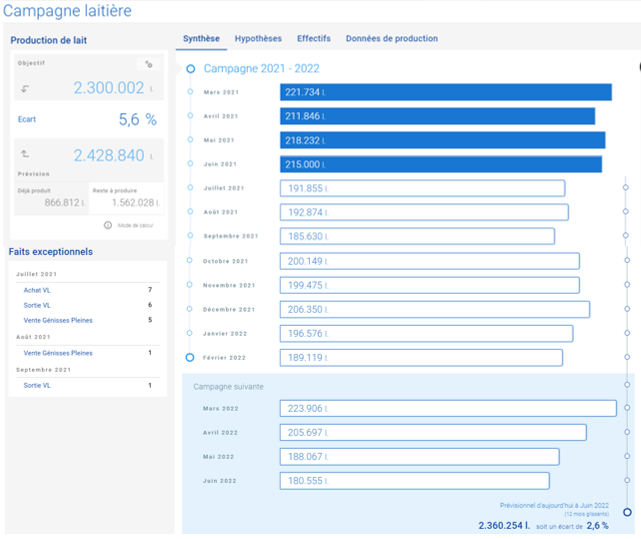Image resolution: width=641 pixels, height=539 pixels.
Task: Select the Septembre 2021 timeline dot
Action: pyautogui.click(x=190, y=236)
